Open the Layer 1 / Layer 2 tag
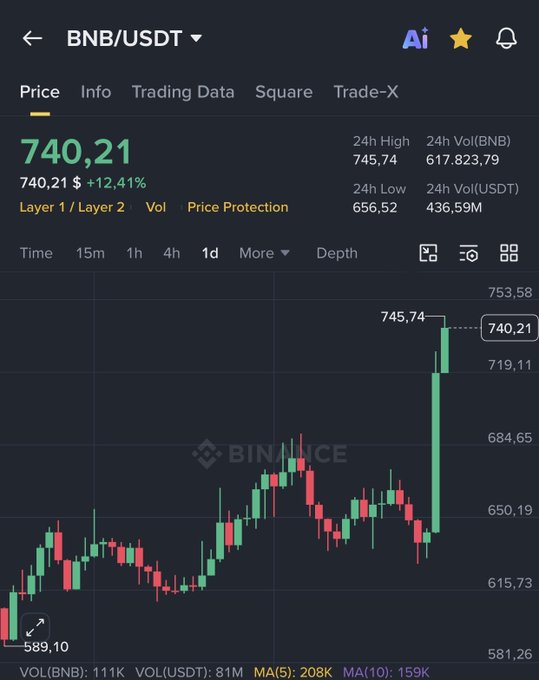The width and height of the screenshot is (539, 680). click(x=72, y=207)
